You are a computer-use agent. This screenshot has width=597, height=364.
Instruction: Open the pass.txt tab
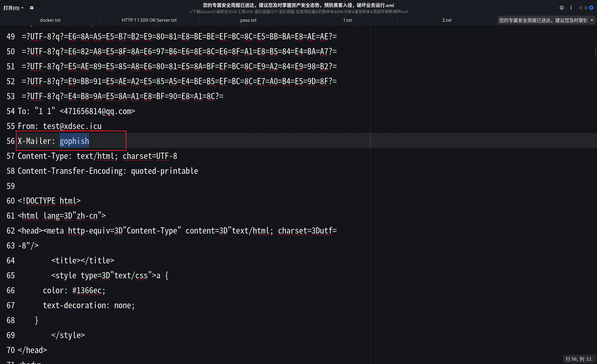click(248, 20)
